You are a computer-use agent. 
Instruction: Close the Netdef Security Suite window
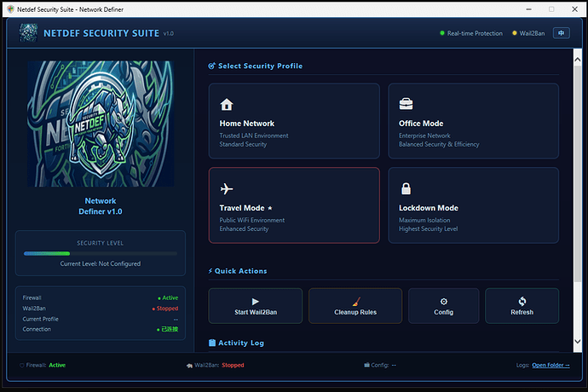[x=574, y=9]
